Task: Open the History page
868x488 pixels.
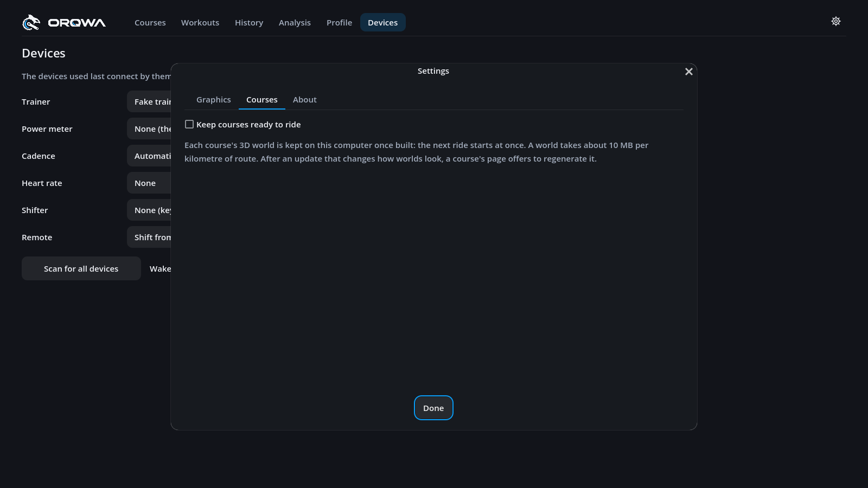Action: 249,22
